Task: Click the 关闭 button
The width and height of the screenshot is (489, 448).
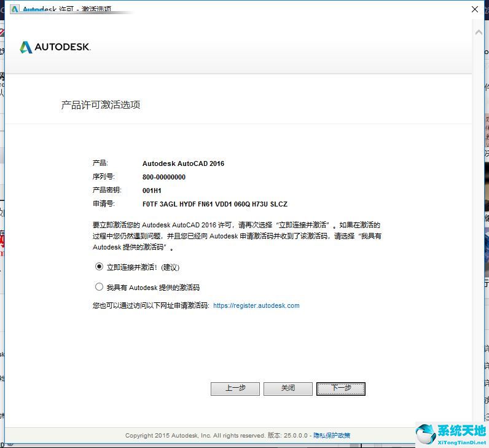Action: coord(288,389)
